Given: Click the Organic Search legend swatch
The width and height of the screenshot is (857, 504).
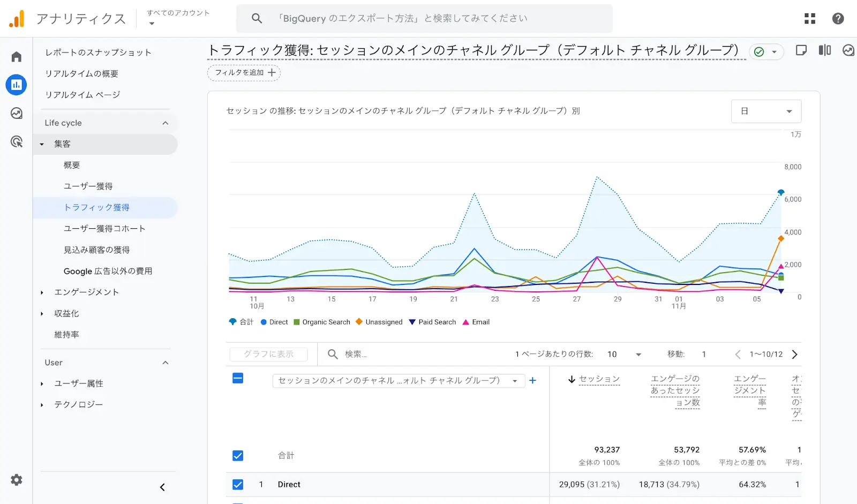Looking at the screenshot, I should point(297,322).
